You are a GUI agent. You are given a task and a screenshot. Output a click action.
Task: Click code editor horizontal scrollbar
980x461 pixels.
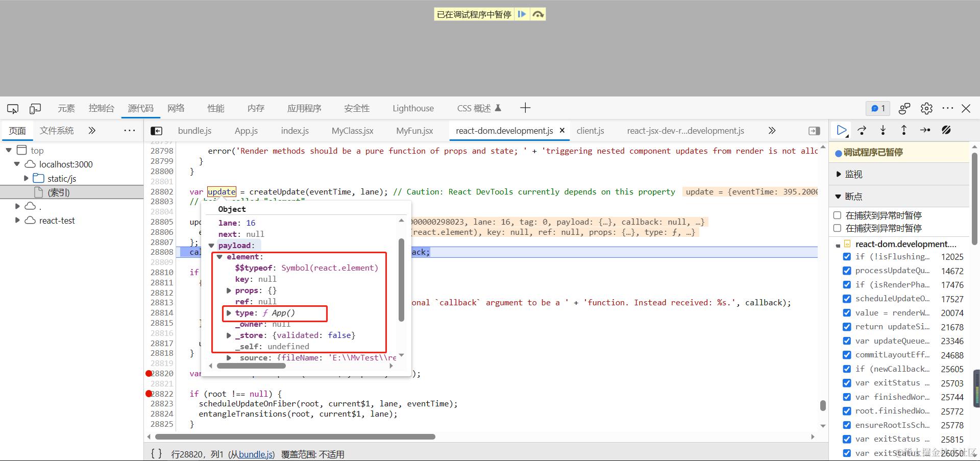(295, 436)
